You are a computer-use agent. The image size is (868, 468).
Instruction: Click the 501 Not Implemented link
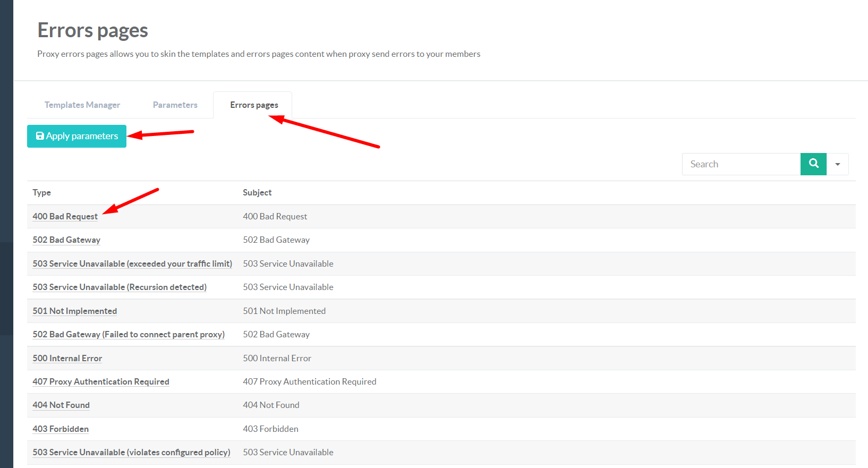coord(75,311)
